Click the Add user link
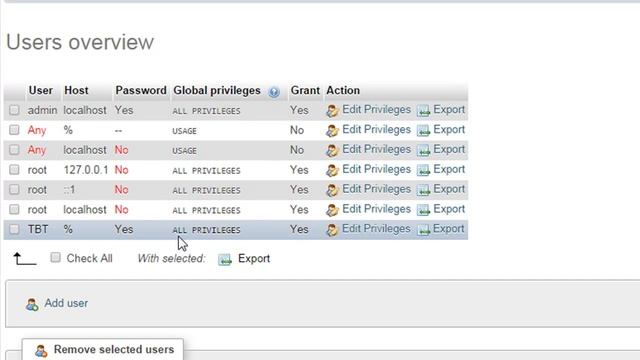 (66, 303)
